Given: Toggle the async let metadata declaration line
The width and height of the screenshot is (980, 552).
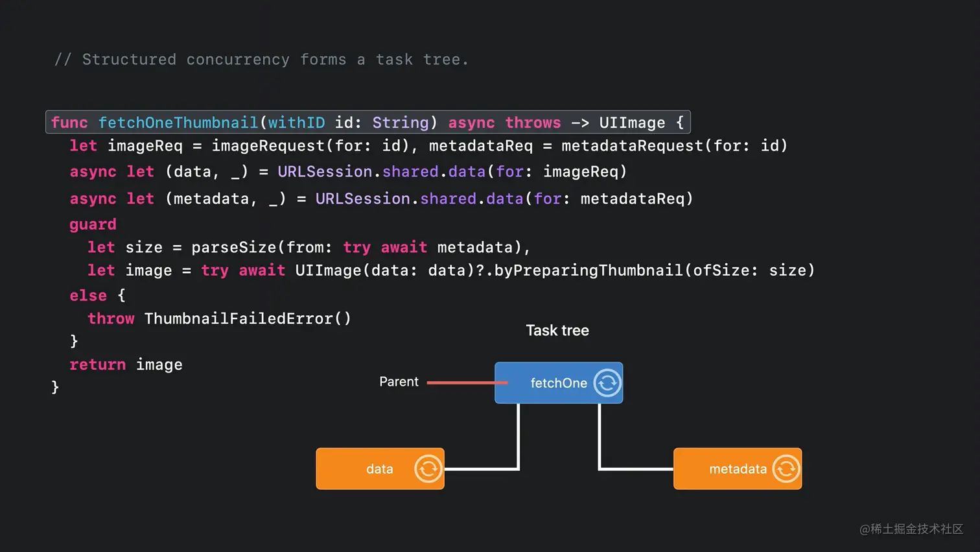Looking at the screenshot, I should coord(381,198).
